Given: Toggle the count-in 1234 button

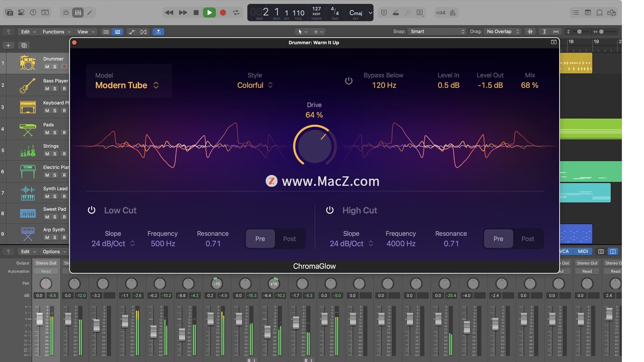Looking at the screenshot, I should click(x=440, y=13).
